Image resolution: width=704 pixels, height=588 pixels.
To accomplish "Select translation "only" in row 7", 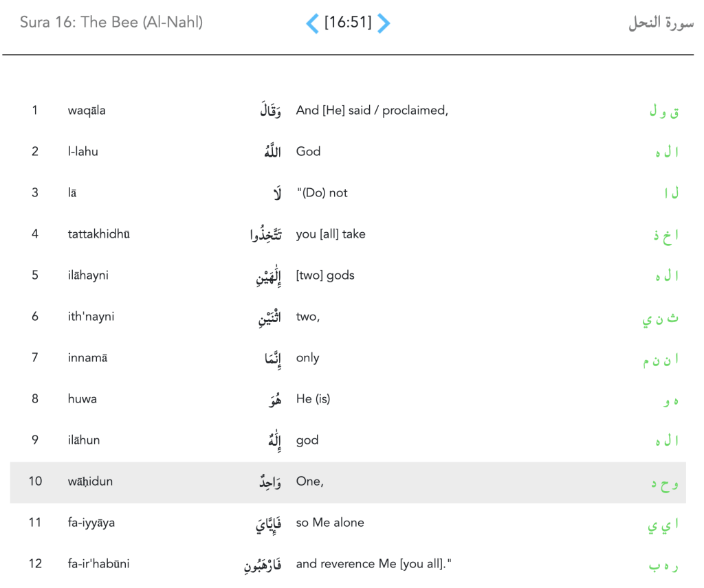I will point(307,358).
